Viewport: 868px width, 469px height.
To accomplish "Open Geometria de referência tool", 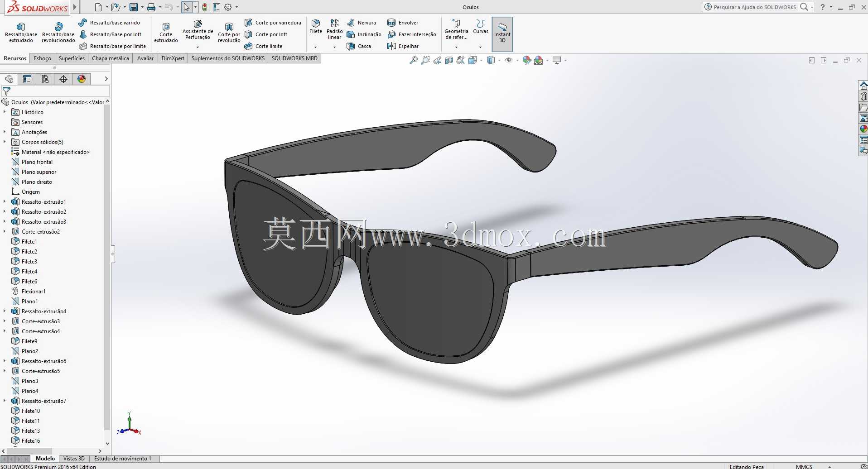I will pos(456,30).
